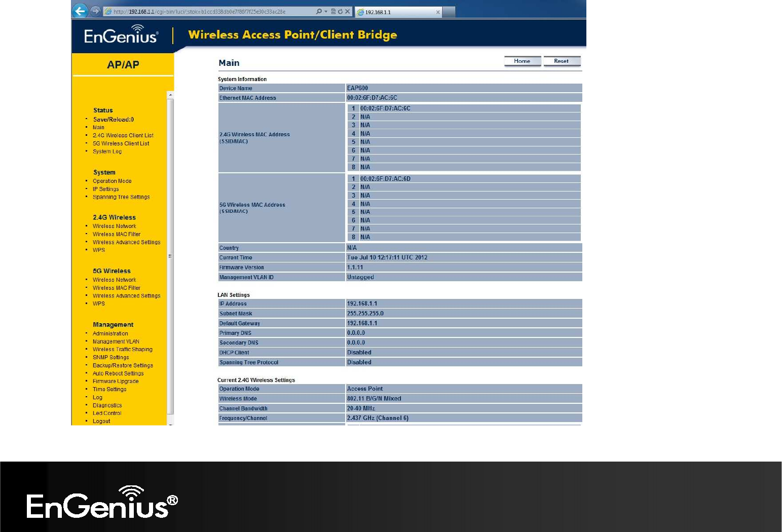Open Backup/Restore Settings
The image size is (782, 532).
tap(123, 366)
